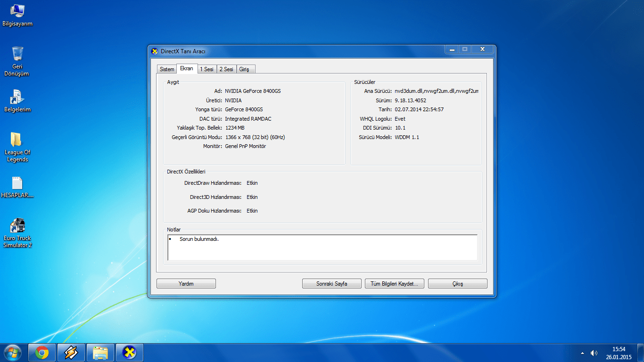Screen dimensions: 644x362
Task: Select the Geri Dönüşüm recycle bin icon
Action: (17, 61)
